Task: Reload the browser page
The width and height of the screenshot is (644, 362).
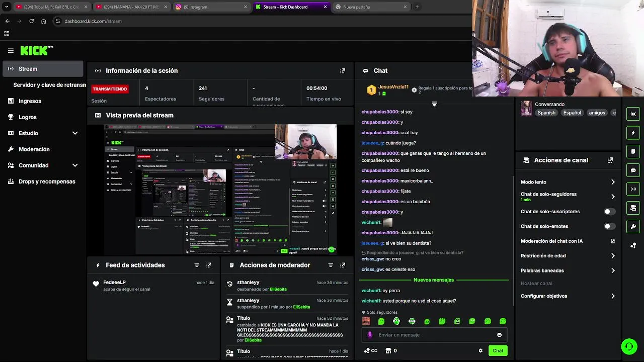Action: [x=31, y=21]
